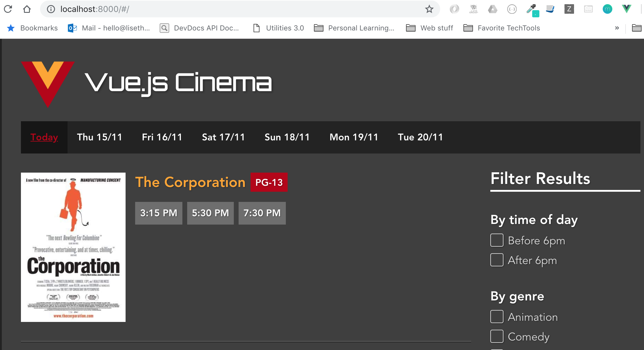The height and width of the screenshot is (350, 644).
Task: Open the Google Drive extension icon
Action: pos(493,9)
